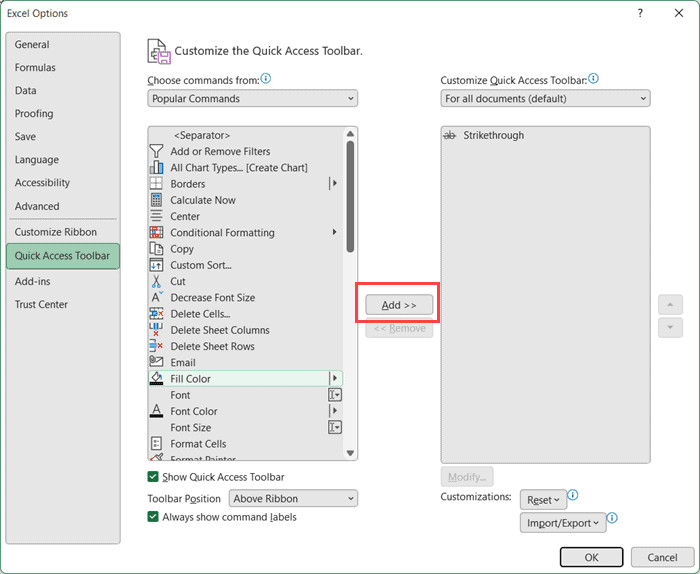Toggle Always show command labels checkbox
Screen dimensions: 700x574
click(x=153, y=517)
